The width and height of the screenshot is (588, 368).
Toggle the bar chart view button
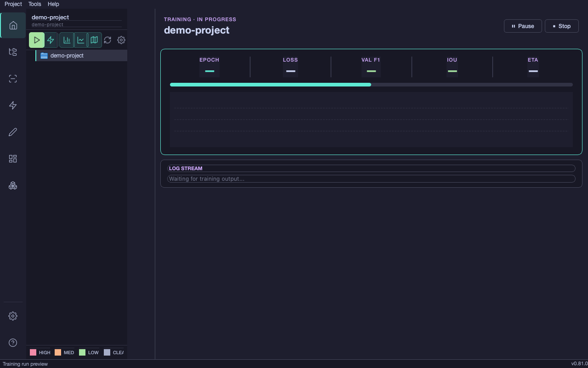(x=67, y=40)
